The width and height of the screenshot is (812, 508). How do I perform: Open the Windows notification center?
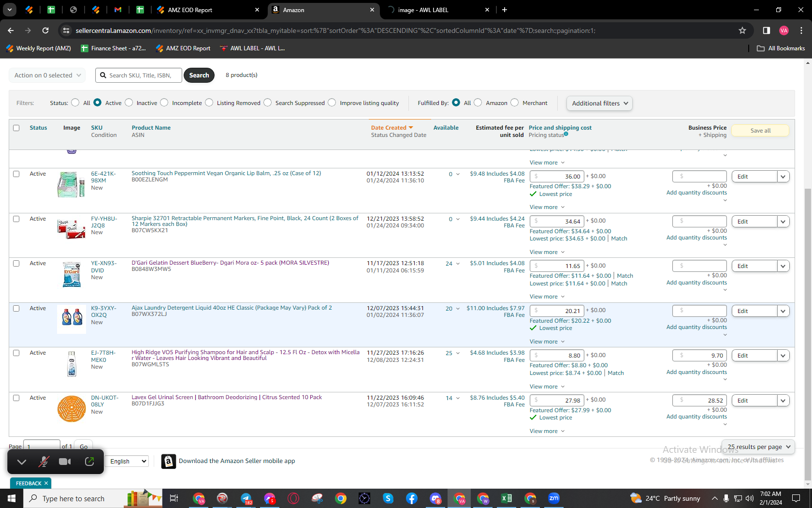pyautogui.click(x=796, y=498)
